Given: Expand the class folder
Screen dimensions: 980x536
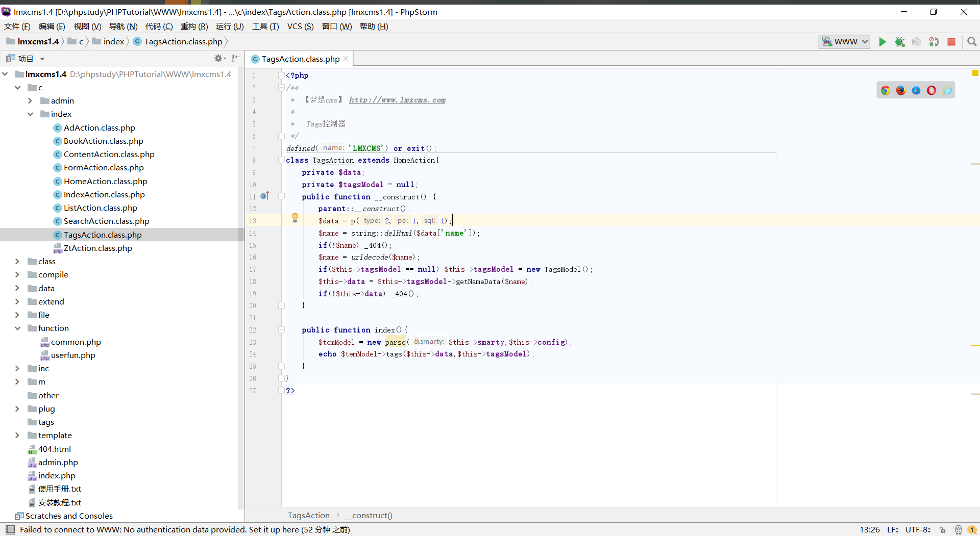Looking at the screenshot, I should tap(17, 261).
